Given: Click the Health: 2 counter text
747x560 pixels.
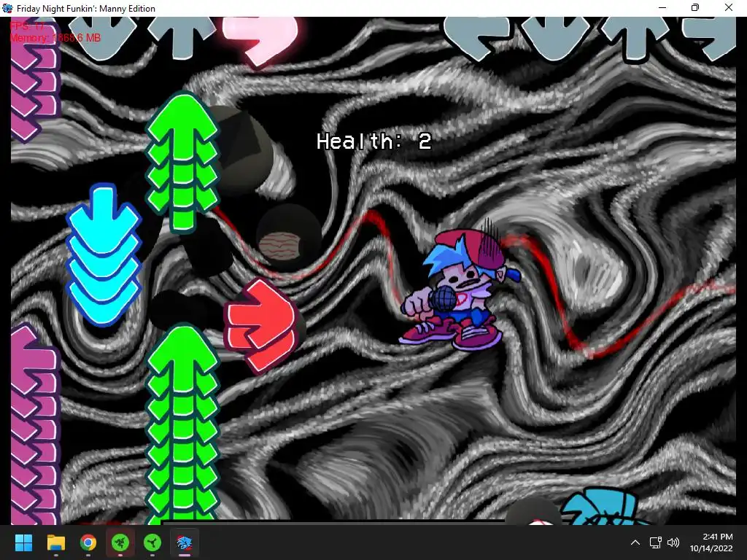Looking at the screenshot, I should click(x=374, y=141).
